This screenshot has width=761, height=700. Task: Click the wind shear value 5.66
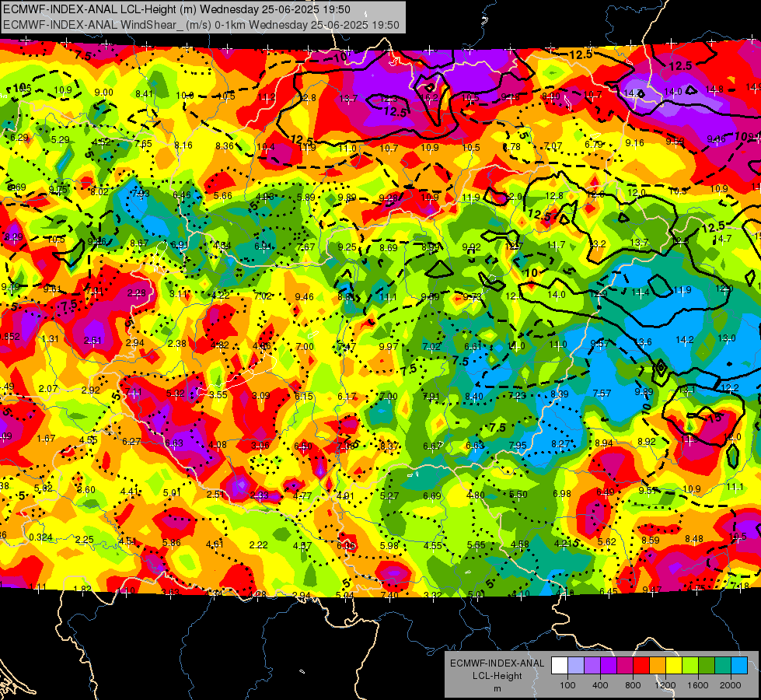coord(223,196)
